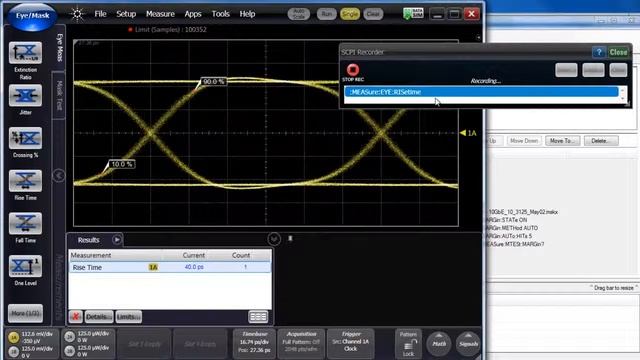
Task: Collapse the results panel chevron
Action: click(x=274, y=239)
